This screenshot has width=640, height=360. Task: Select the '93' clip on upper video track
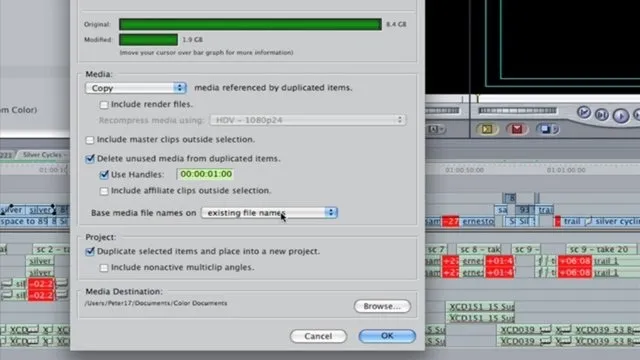pyautogui.click(x=524, y=210)
